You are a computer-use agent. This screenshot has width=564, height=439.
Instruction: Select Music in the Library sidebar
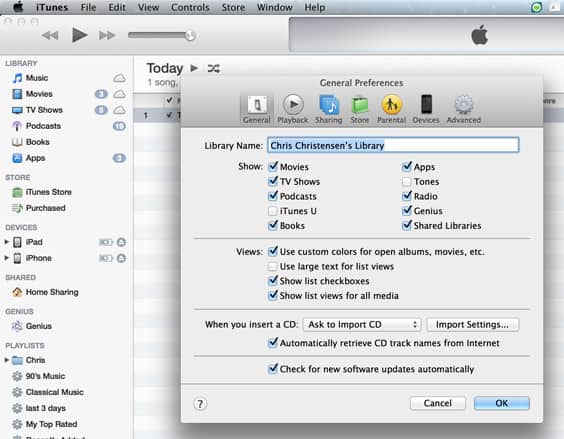tap(37, 78)
